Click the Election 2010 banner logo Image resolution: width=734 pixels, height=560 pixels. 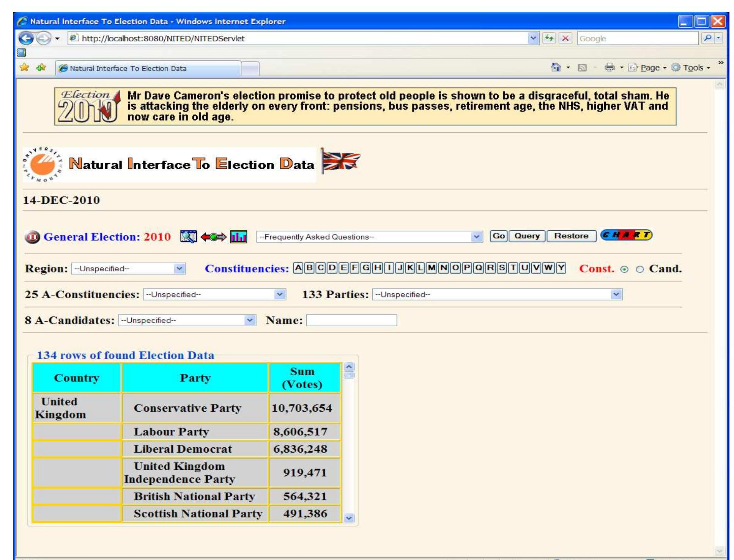coord(90,106)
